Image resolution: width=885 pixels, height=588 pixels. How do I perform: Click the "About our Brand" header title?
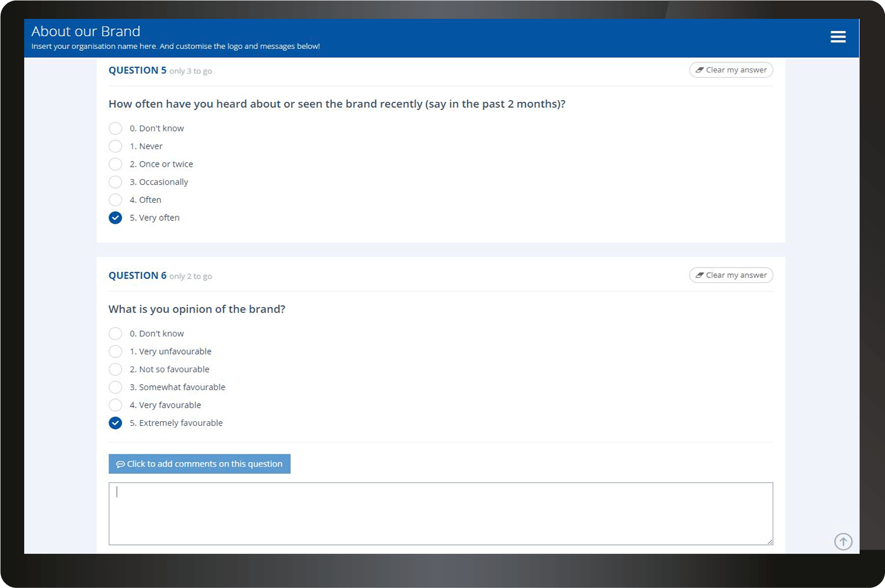[86, 31]
